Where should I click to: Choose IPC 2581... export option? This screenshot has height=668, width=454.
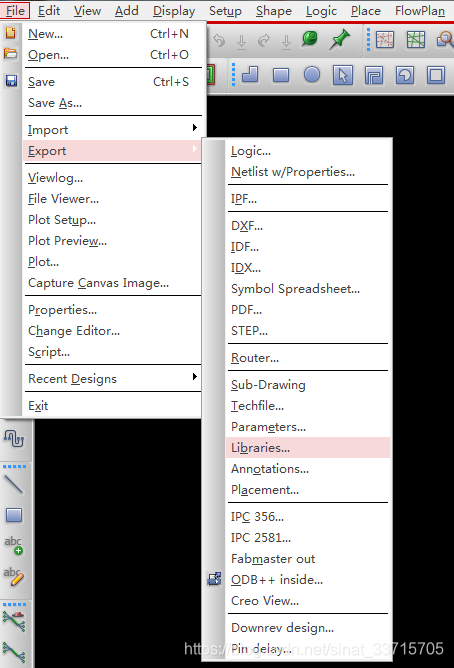[308, 538]
